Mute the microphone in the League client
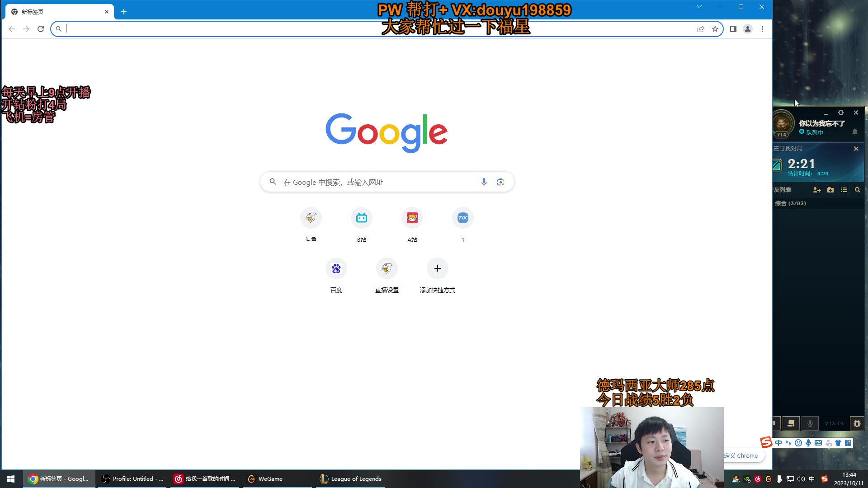 (810, 423)
